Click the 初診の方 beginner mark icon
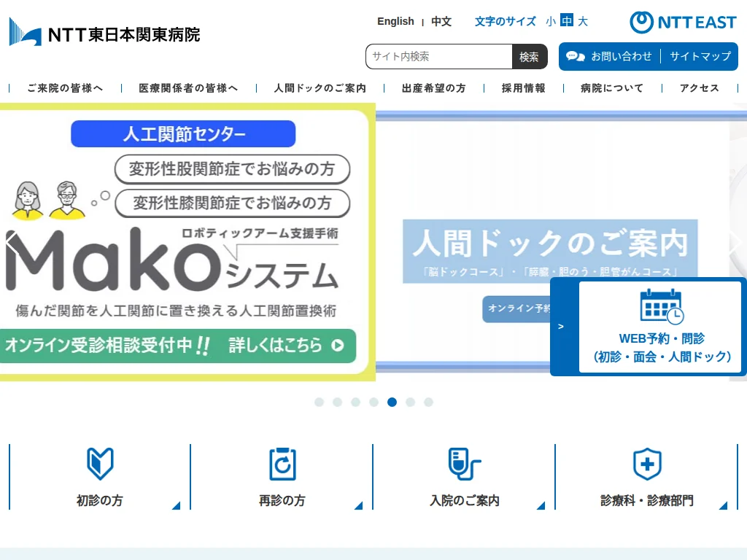This screenshot has width=747, height=560. 100,463
